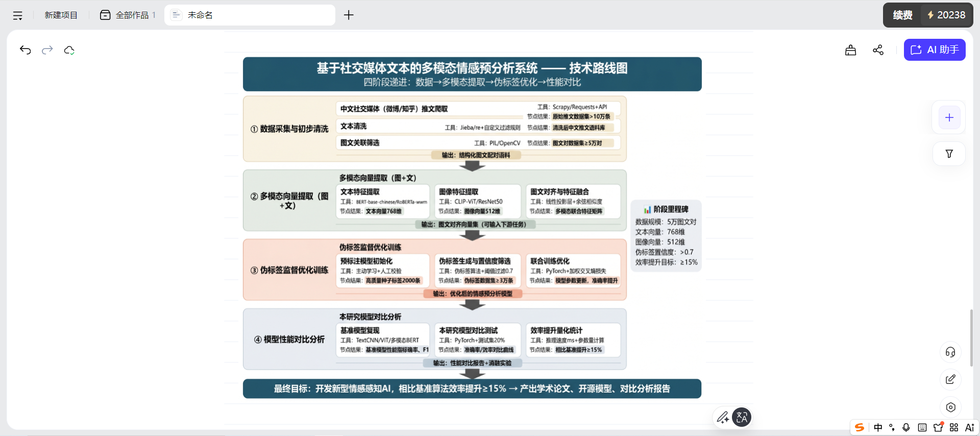Open the hexagon settings icon
The width and height of the screenshot is (980, 436).
click(950, 407)
